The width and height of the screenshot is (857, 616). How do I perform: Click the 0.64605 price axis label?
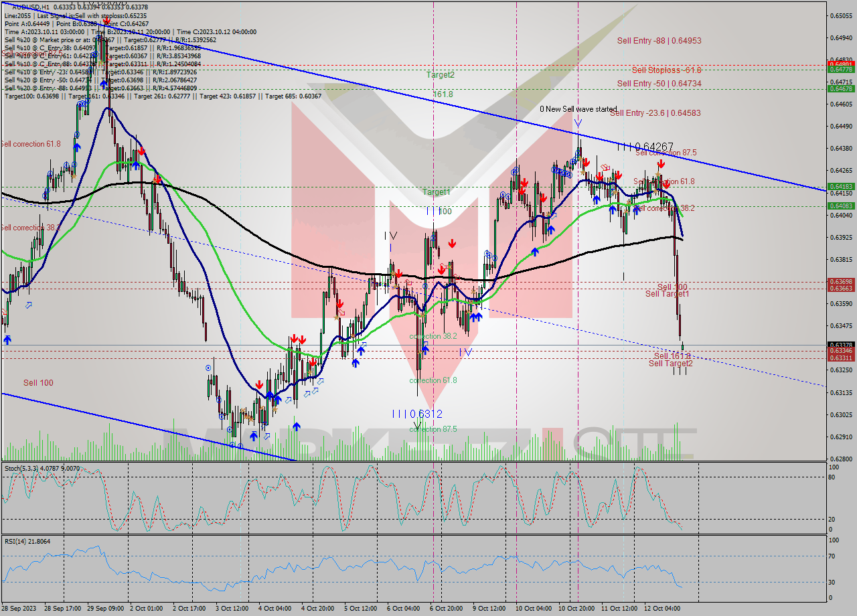tap(840, 104)
